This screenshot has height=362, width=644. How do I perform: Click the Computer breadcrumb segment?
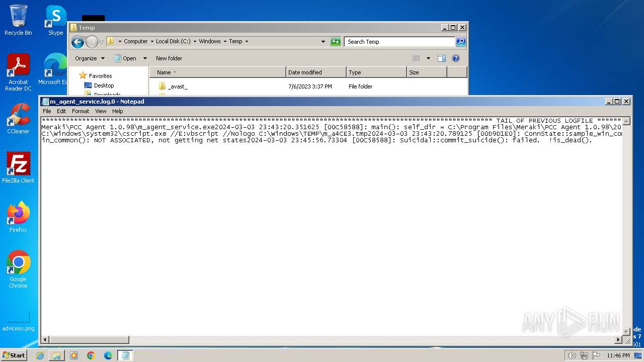point(136,42)
